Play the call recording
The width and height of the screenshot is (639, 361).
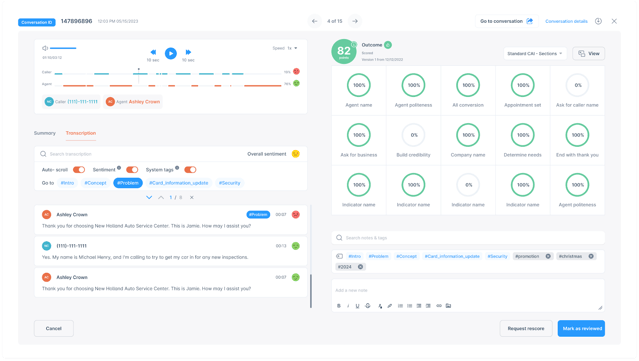(x=171, y=53)
